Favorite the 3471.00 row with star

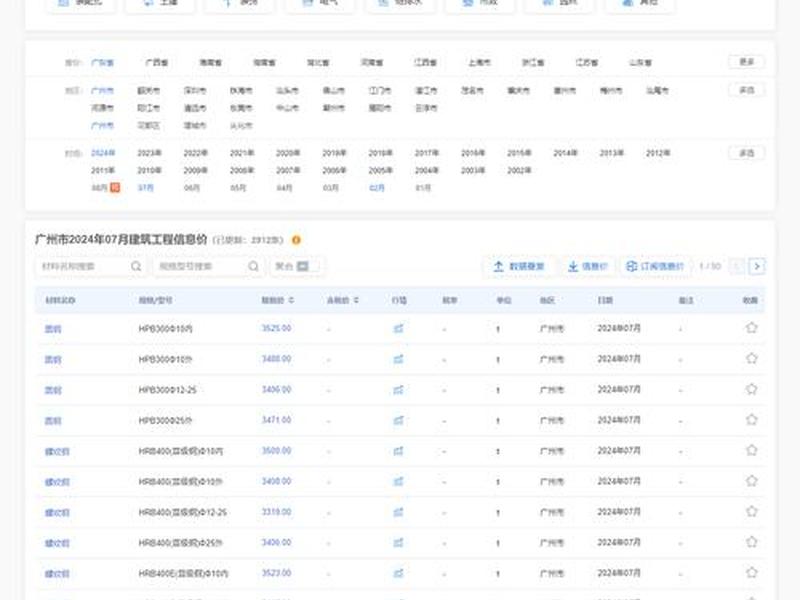click(751, 419)
